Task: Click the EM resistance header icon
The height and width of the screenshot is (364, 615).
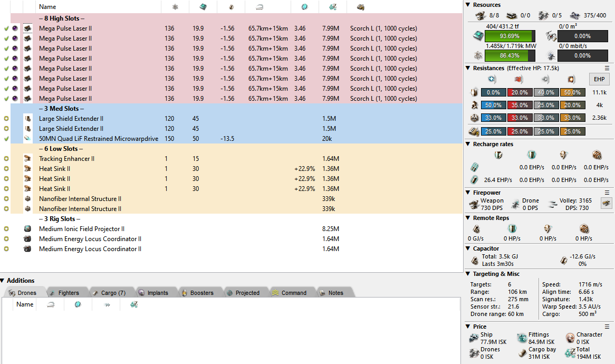Action: click(492, 79)
